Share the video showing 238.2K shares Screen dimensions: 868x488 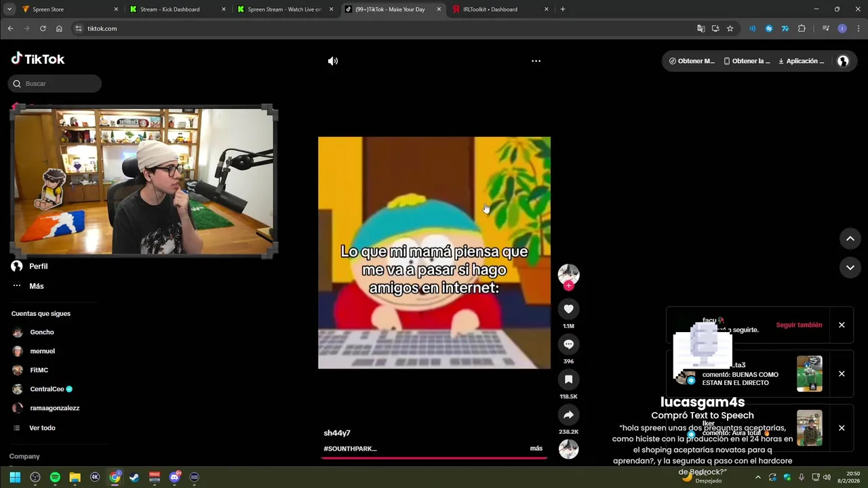click(x=568, y=415)
